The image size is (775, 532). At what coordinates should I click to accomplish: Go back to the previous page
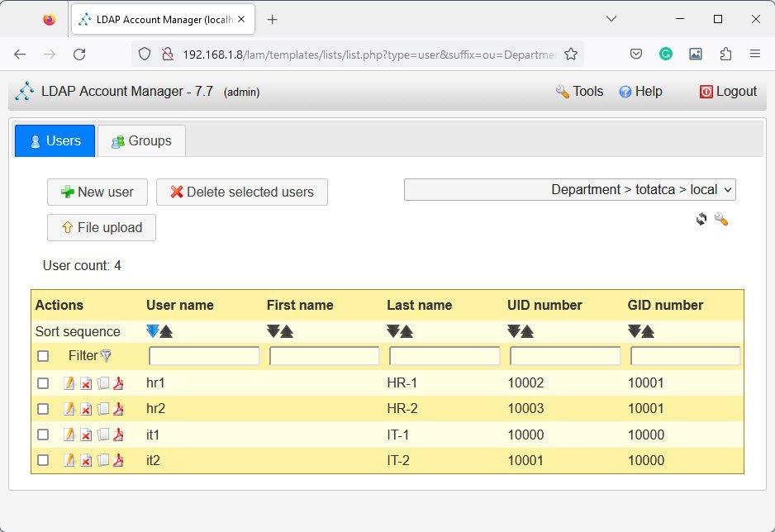click(20, 54)
